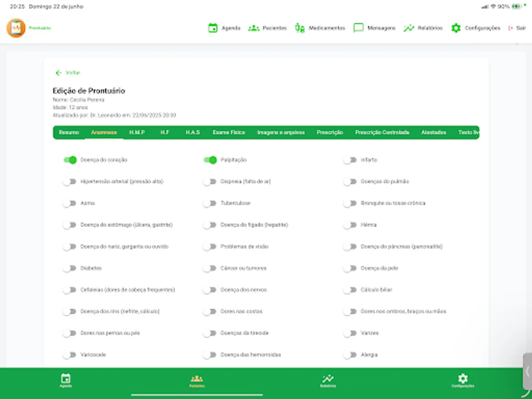Switch to the H.A.S tab
The height and width of the screenshot is (399, 532).
[193, 133]
